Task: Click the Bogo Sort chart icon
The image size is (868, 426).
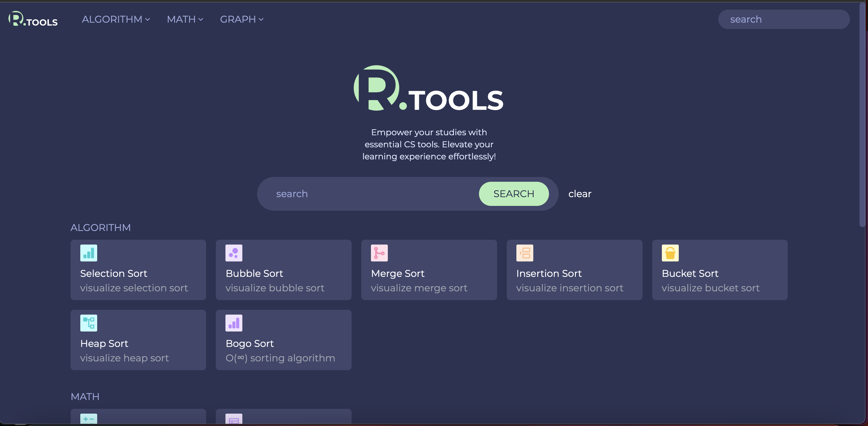Action: [x=234, y=323]
